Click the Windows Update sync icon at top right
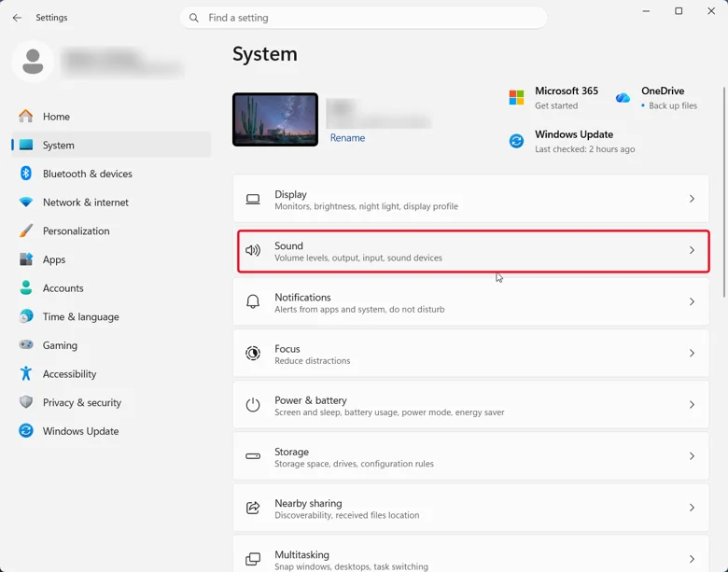 coord(516,141)
